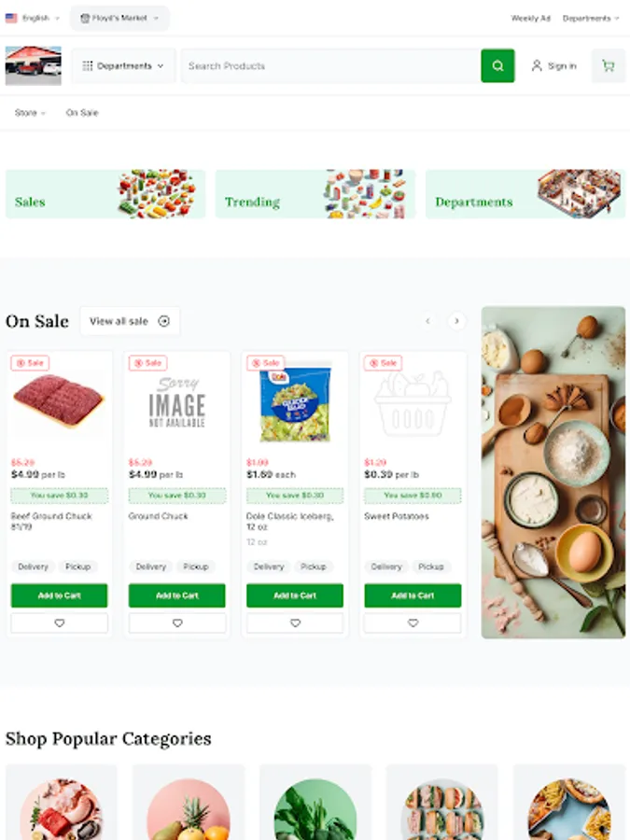630x840 pixels.
Task: Favorite Sweet Potatoes with heart icon
Action: coord(413,623)
